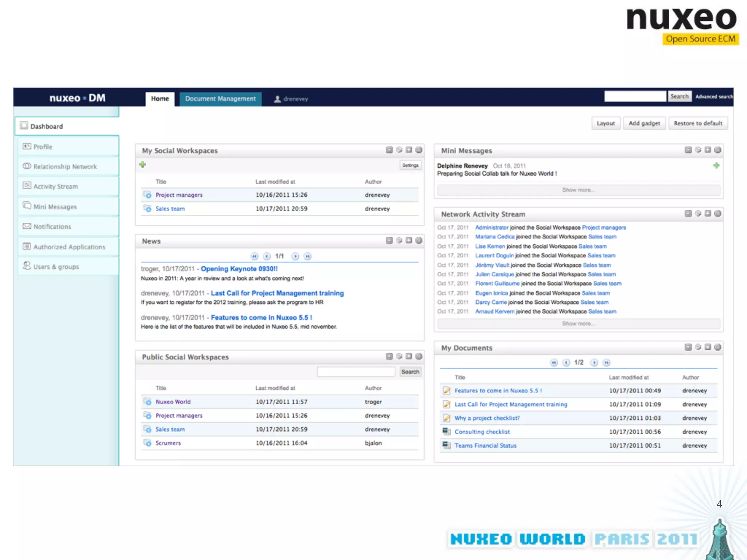Click Restore to default button

[698, 123]
